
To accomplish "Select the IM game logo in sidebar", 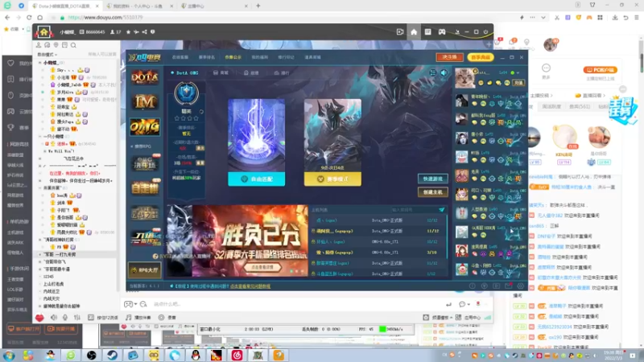I will click(145, 101).
